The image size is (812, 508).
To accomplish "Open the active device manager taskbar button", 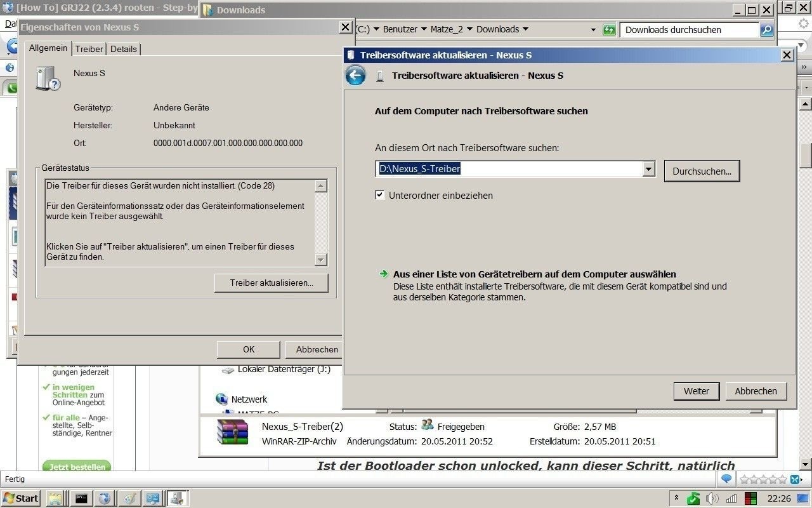I will click(177, 498).
